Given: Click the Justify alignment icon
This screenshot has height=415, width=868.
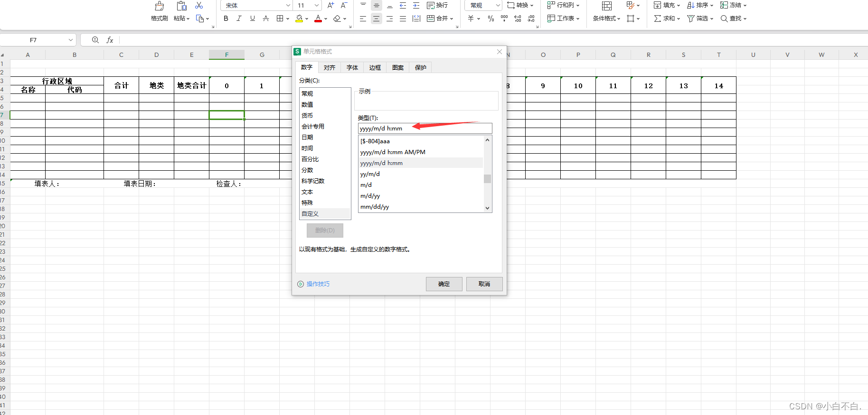Looking at the screenshot, I should [x=403, y=18].
